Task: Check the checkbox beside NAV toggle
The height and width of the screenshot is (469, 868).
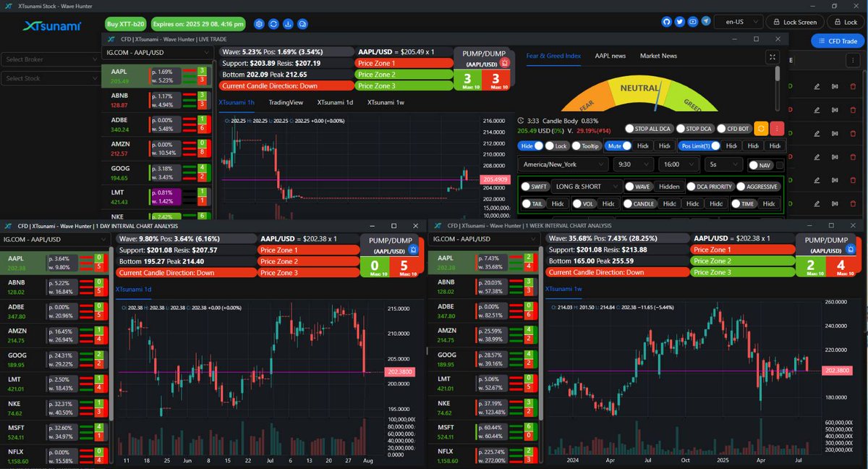Action: coord(779,165)
